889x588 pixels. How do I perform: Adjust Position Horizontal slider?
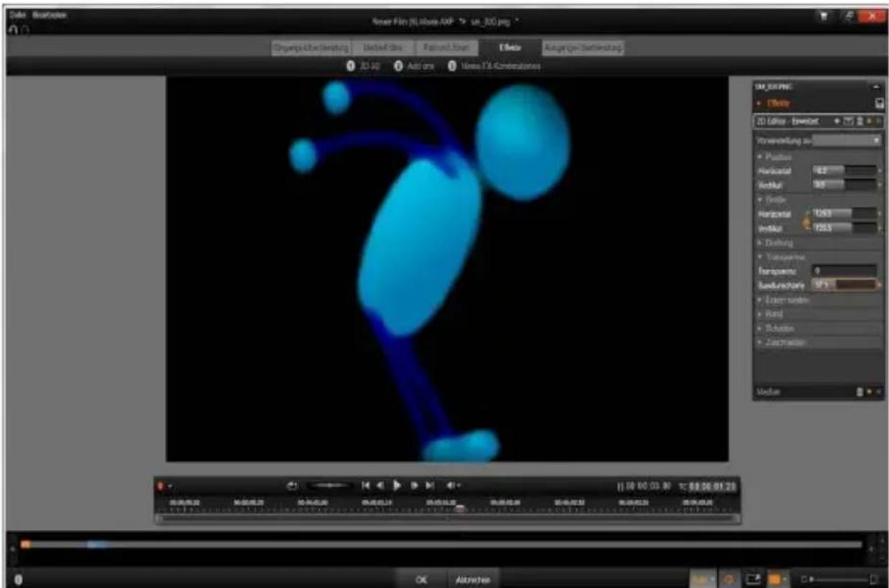click(x=844, y=171)
